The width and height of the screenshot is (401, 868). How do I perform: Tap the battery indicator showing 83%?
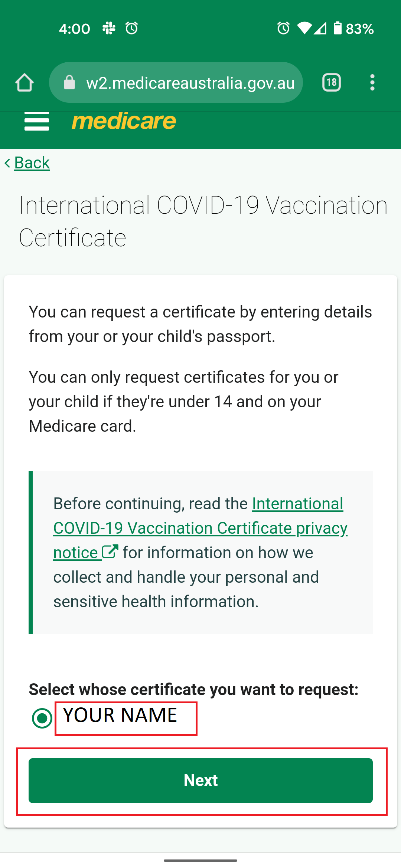353,29
